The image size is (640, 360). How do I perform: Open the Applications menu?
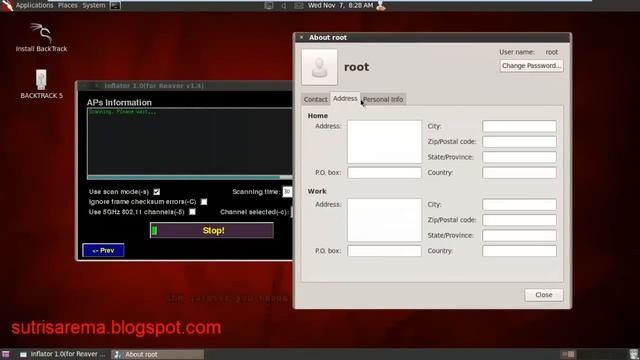34,5
